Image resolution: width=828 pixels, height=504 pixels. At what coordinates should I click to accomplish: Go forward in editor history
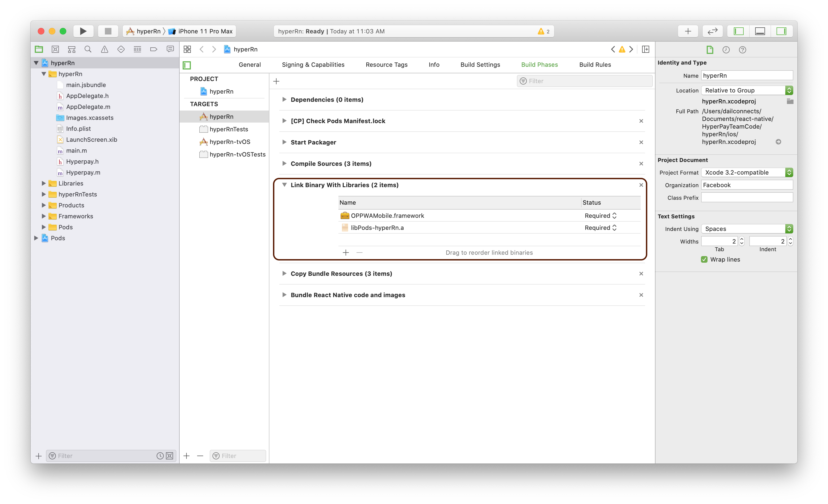coord(214,49)
